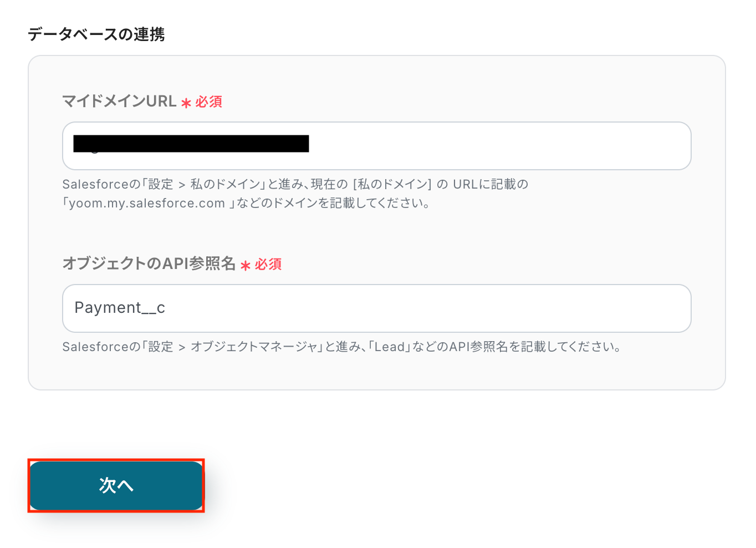Viewport: 756px width, 548px height.
Task: Click the [私のドメイン] bracketed text in the helper
Action: [392, 184]
